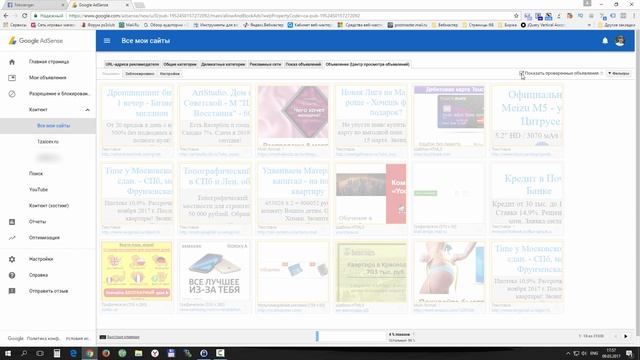
Task: Open the Фильтры dropdown
Action: pos(619,73)
